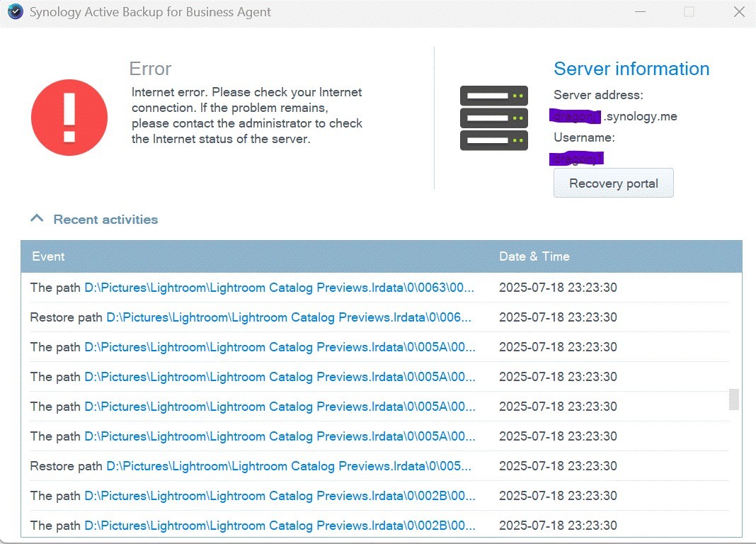This screenshot has width=756, height=544.
Task: Click the redacted server address text
Action: pyautogui.click(x=575, y=115)
